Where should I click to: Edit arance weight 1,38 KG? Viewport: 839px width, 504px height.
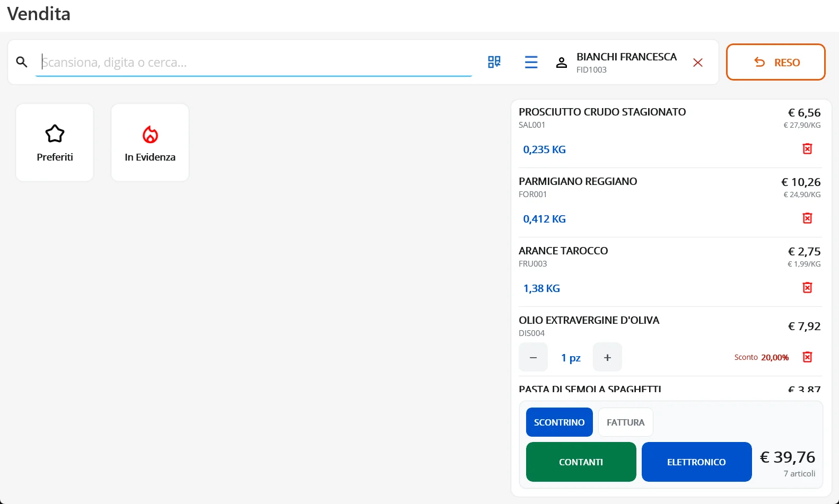click(x=541, y=288)
